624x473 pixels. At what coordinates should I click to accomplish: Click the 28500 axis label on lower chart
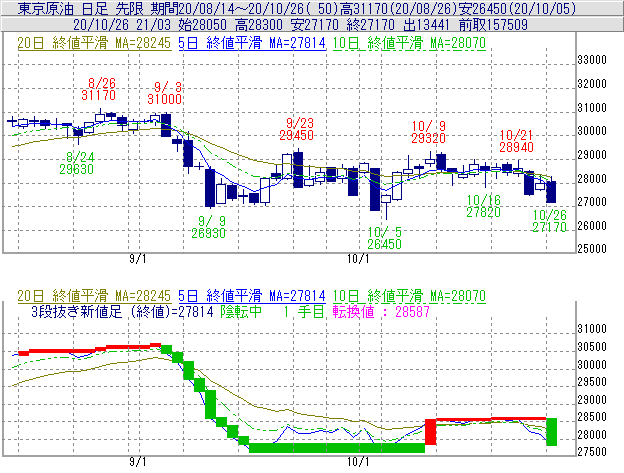tap(592, 417)
